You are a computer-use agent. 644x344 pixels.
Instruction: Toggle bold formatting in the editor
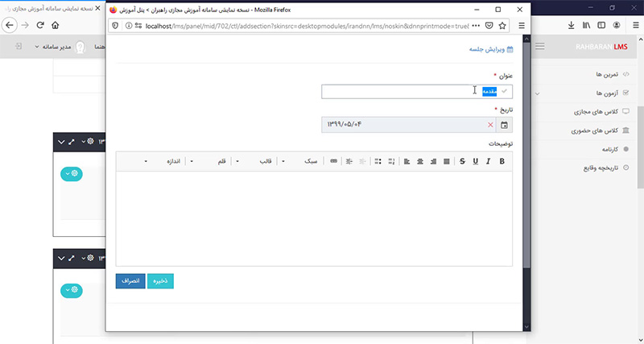point(502,161)
